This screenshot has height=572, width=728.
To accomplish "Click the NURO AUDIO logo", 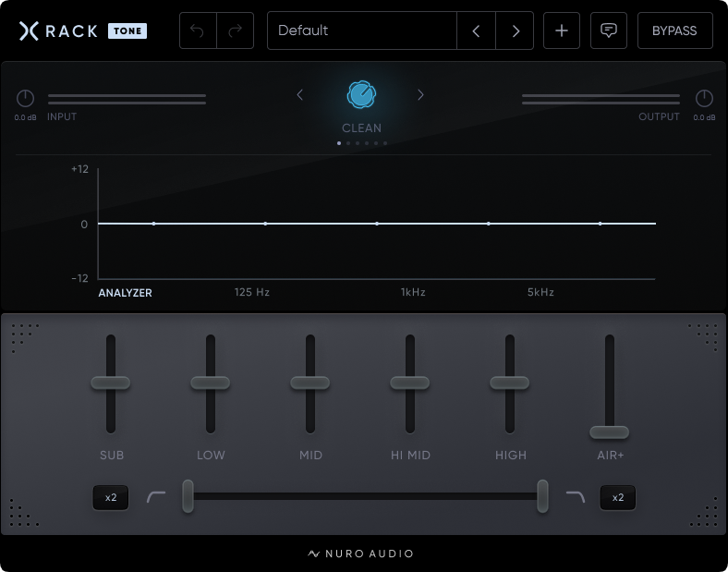I will click(x=360, y=554).
